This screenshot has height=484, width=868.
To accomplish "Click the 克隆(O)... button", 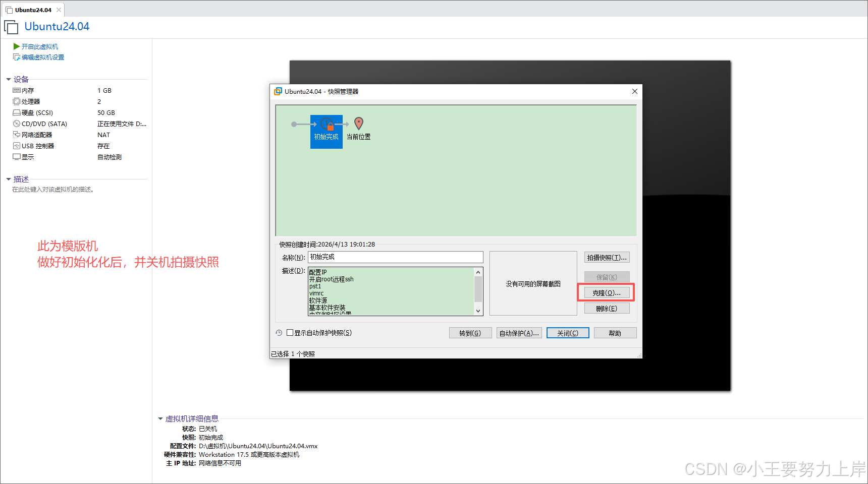I will coord(607,293).
